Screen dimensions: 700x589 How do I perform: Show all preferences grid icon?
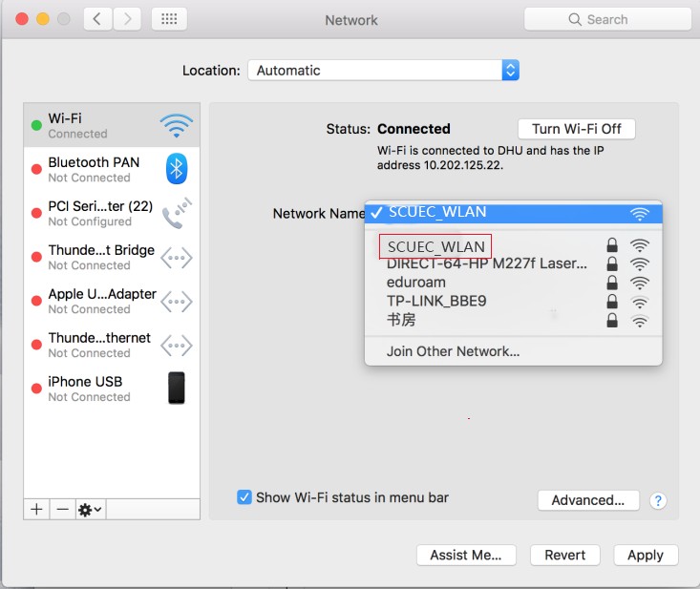pos(169,19)
